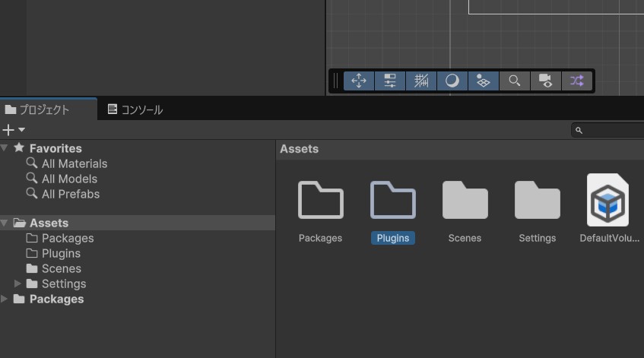The height and width of the screenshot is (358, 644).
Task: Click the magnifier search overlay icon
Action: pyautogui.click(x=515, y=81)
